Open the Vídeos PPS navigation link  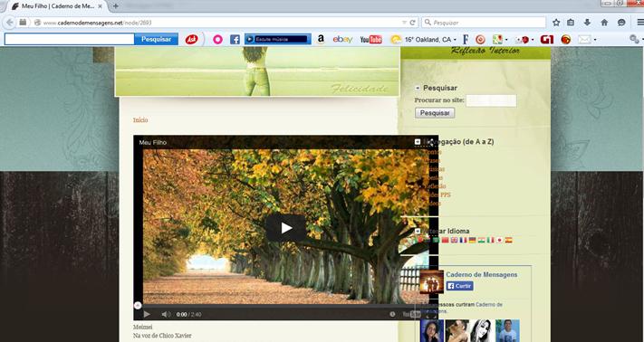pyautogui.click(x=437, y=195)
